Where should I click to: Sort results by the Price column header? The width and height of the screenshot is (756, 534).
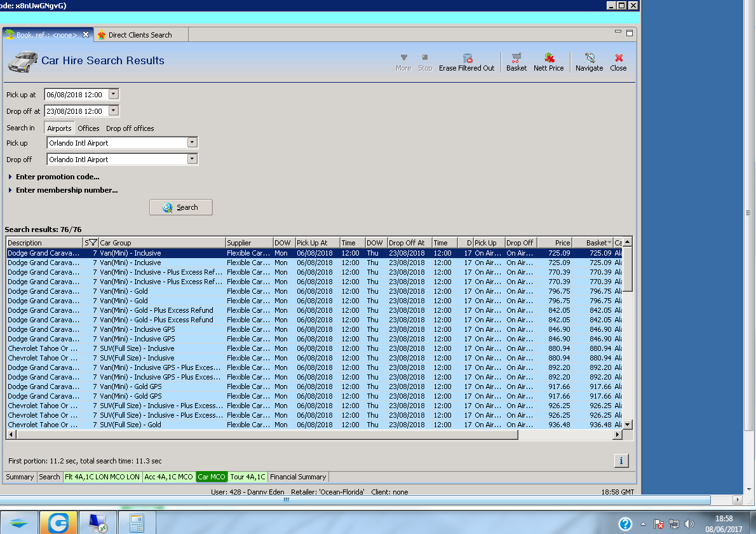pos(554,243)
